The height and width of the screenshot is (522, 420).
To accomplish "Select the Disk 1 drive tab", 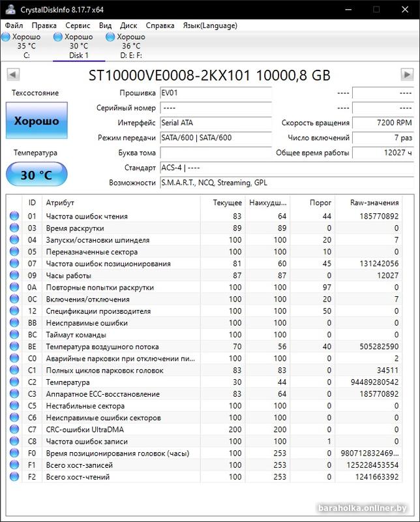I will coord(79,46).
